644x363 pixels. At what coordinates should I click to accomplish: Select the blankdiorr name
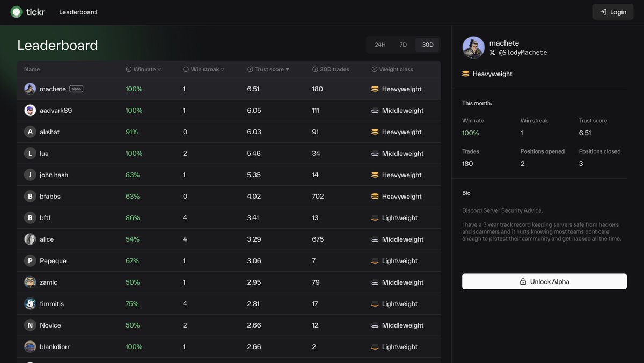pyautogui.click(x=55, y=347)
